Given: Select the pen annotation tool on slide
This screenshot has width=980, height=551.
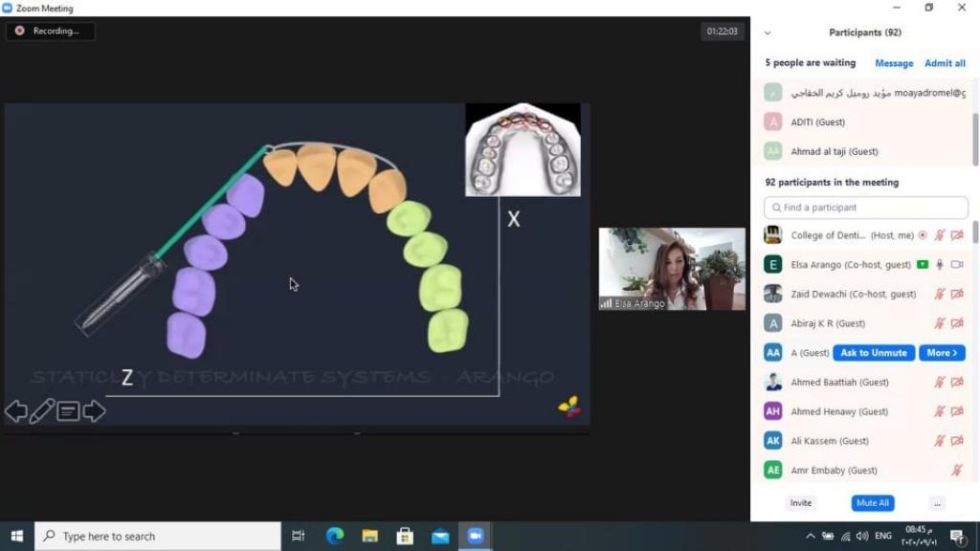Looking at the screenshot, I should click(42, 411).
